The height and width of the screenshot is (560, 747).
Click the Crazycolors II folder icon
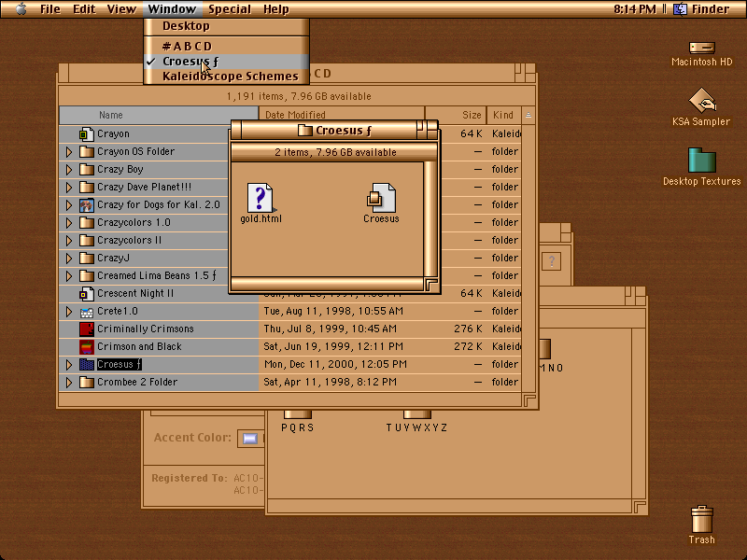click(86, 241)
